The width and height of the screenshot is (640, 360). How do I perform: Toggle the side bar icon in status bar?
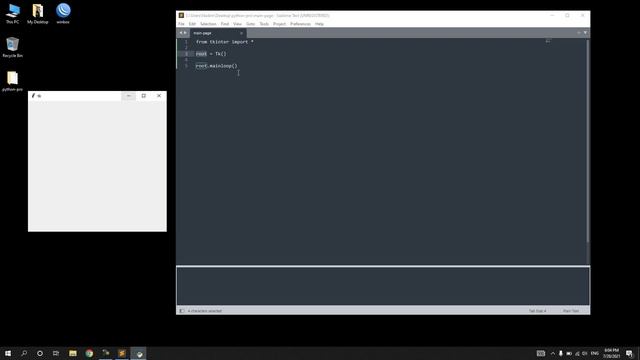182,311
